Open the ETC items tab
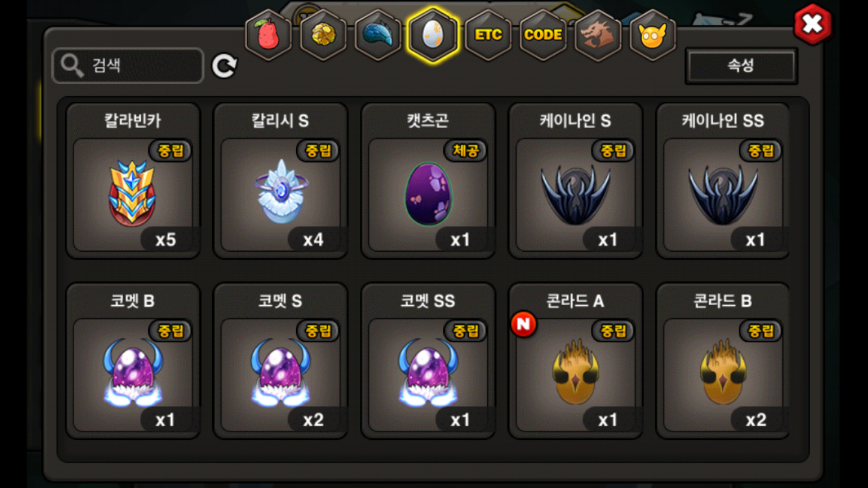Image resolution: width=868 pixels, height=488 pixels. pos(488,34)
